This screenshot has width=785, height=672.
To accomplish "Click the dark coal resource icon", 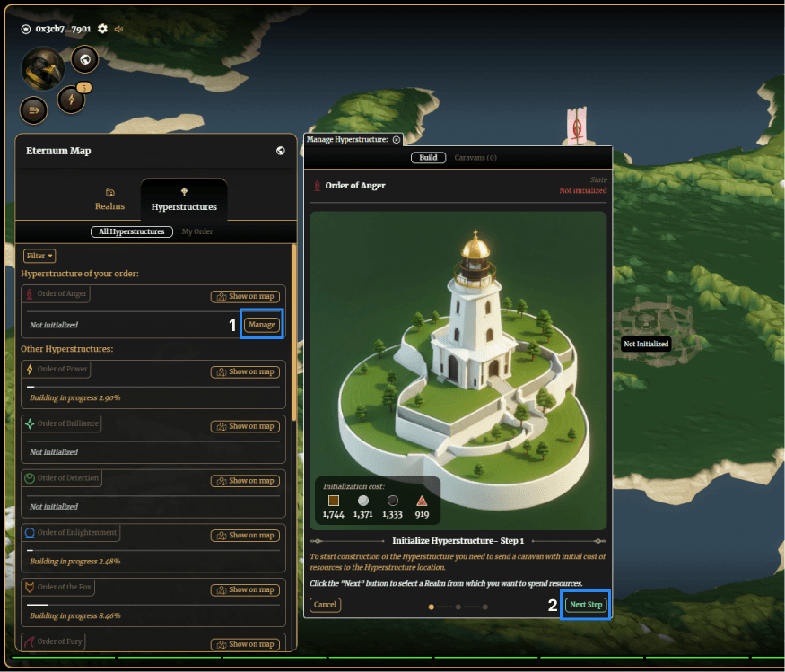I will click(x=393, y=501).
